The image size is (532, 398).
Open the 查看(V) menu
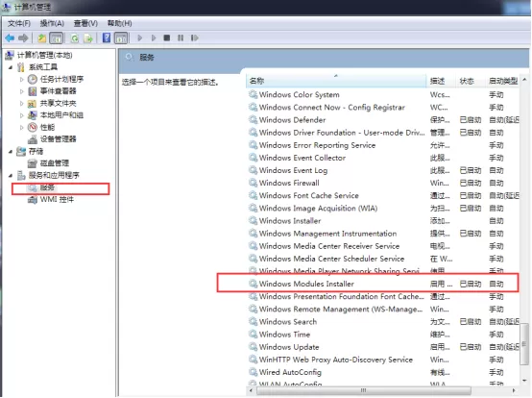tap(85, 23)
